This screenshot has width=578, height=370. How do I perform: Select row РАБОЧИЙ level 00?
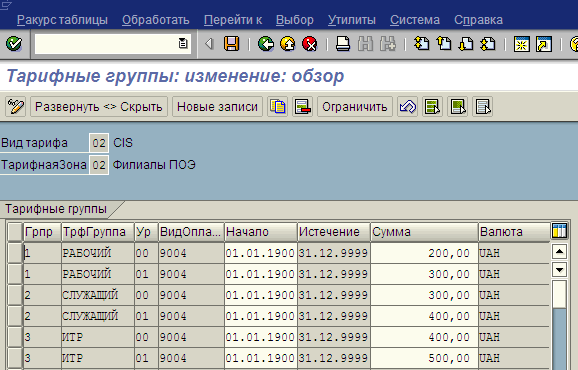click(x=15, y=253)
